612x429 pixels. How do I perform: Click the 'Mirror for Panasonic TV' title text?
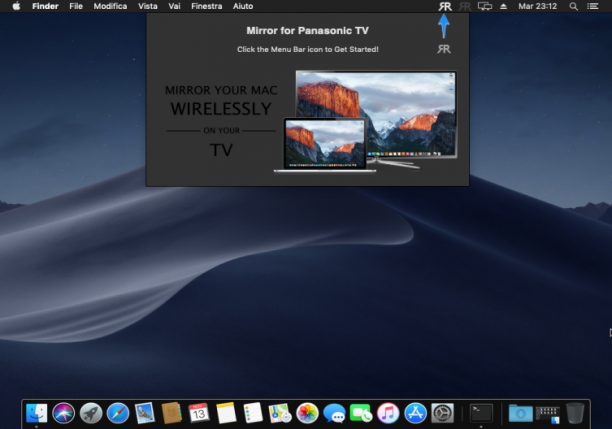[x=307, y=30]
